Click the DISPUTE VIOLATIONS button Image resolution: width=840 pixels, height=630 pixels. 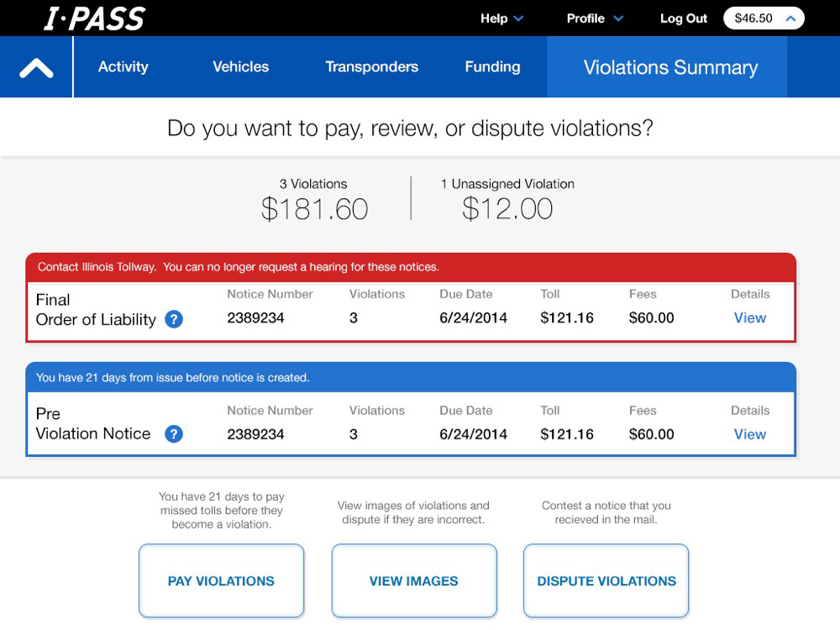(x=606, y=580)
